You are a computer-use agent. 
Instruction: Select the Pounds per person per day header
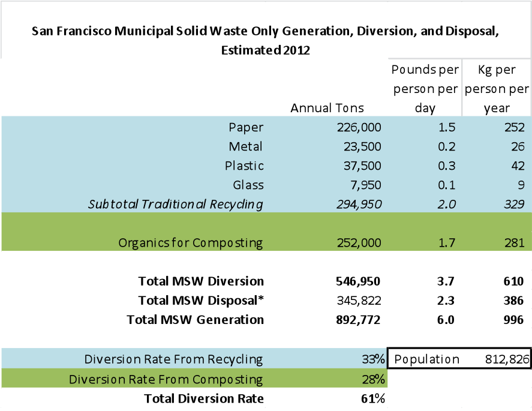pyautogui.click(x=425, y=89)
